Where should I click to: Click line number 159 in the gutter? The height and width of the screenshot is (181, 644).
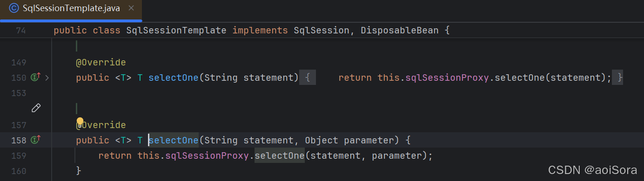click(x=19, y=155)
